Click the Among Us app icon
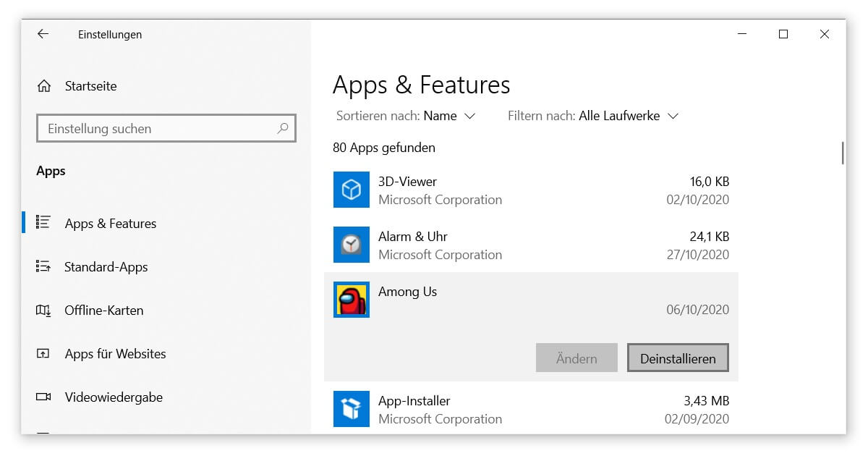Image resolution: width=868 pixels, height=456 pixels. pyautogui.click(x=352, y=300)
